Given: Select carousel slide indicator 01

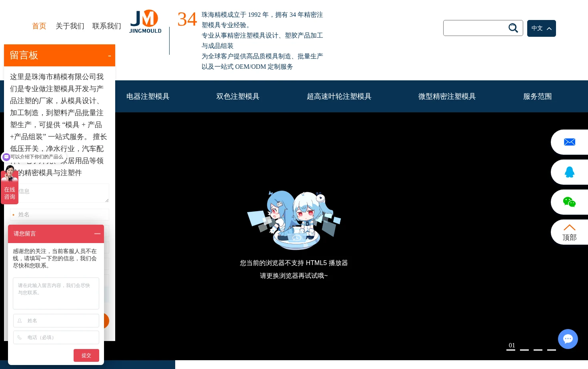Looking at the screenshot, I should coord(511,347).
